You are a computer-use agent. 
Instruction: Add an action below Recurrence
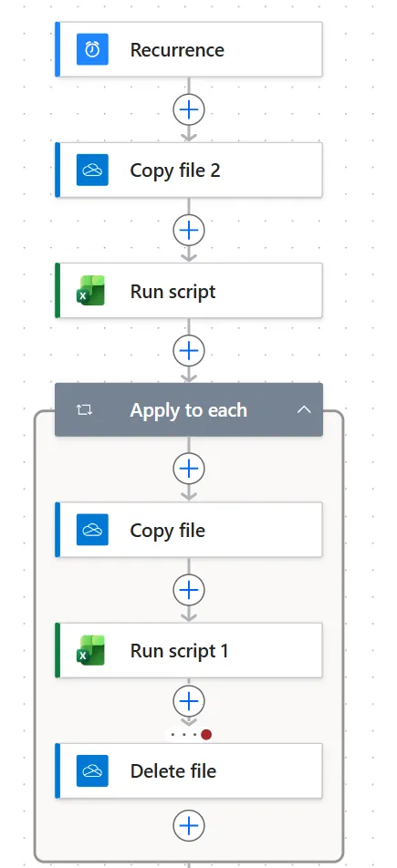(x=189, y=109)
